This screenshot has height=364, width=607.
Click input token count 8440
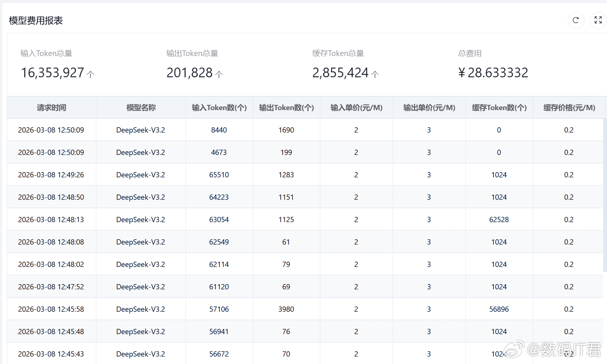[219, 130]
